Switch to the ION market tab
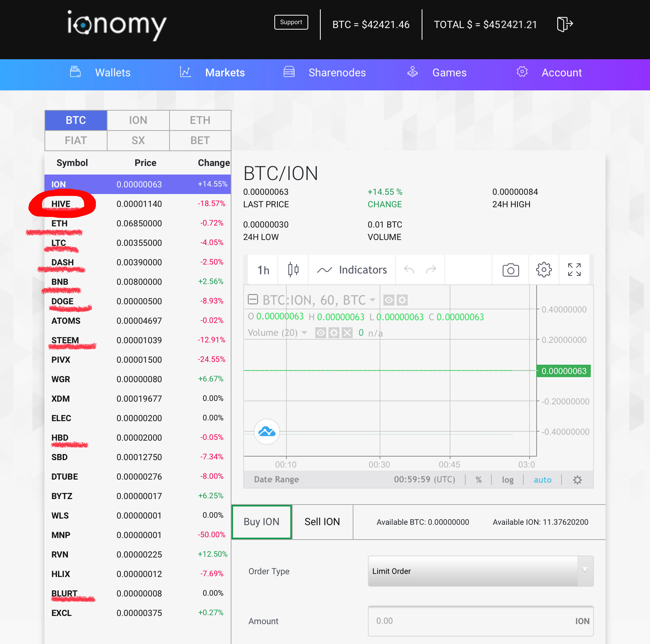Viewport: 650px width, 644px height. (138, 120)
